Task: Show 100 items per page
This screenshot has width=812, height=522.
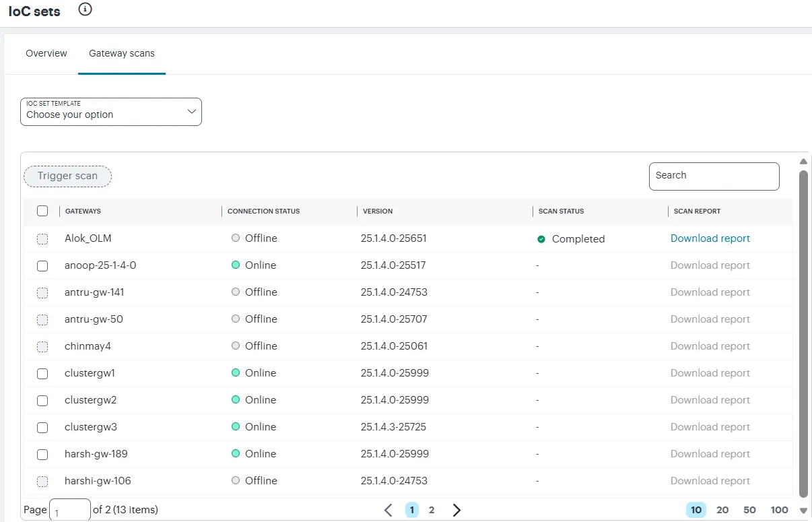Action: [x=779, y=510]
